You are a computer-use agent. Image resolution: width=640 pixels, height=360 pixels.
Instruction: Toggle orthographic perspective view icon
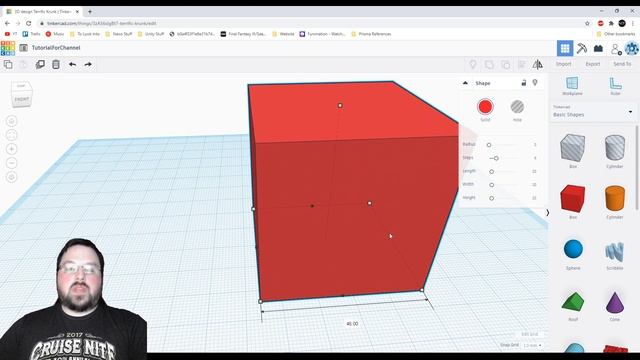point(12,177)
